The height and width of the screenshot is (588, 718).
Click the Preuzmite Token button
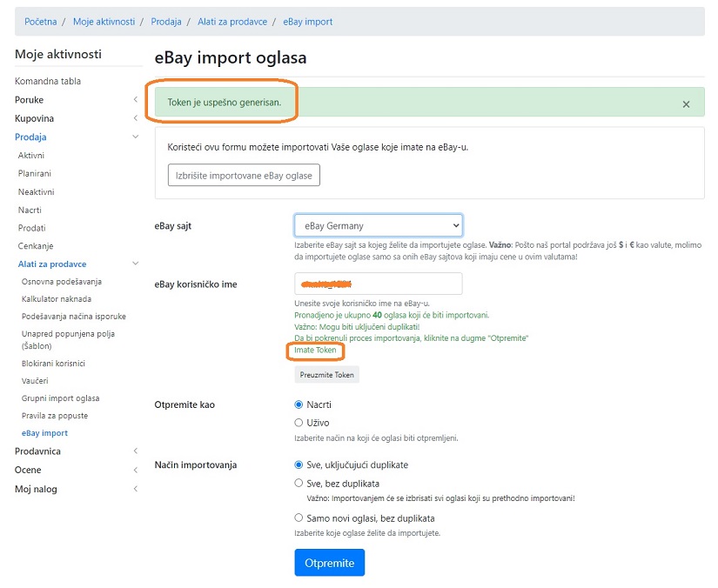pyautogui.click(x=326, y=375)
